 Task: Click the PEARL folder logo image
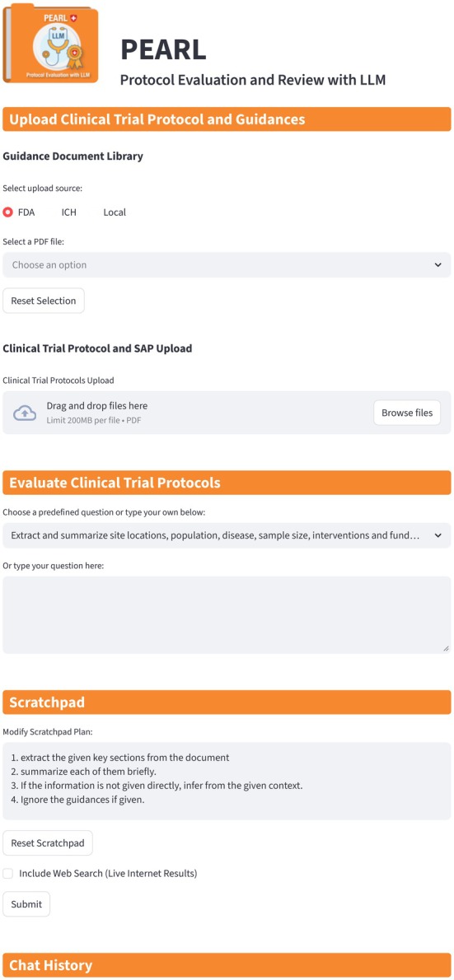50,45
